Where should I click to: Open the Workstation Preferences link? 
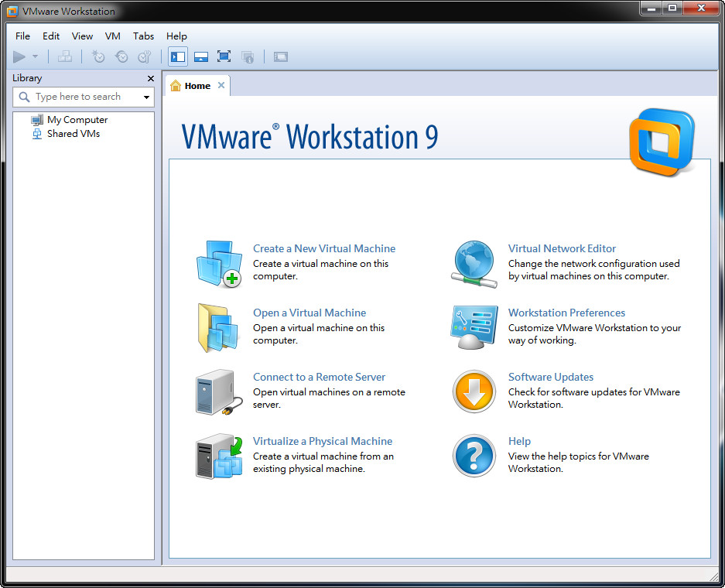point(567,313)
